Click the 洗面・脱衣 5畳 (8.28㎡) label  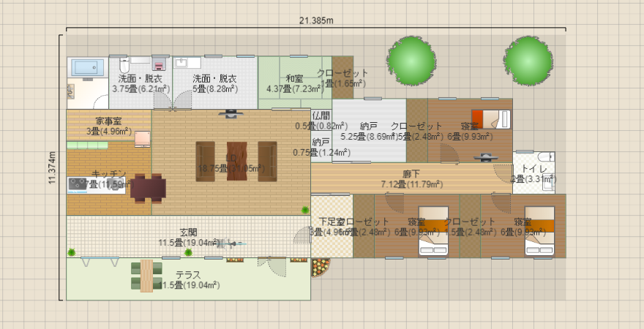[215, 83]
